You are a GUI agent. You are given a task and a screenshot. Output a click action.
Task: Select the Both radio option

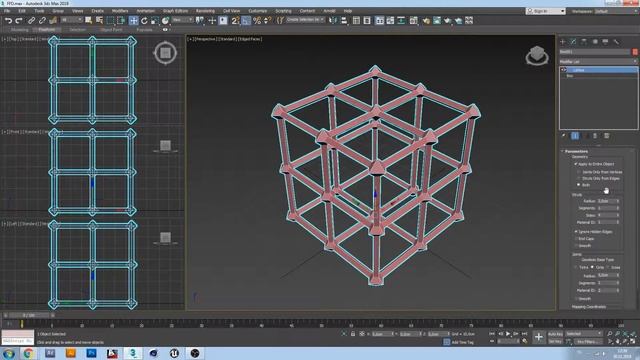click(x=578, y=185)
